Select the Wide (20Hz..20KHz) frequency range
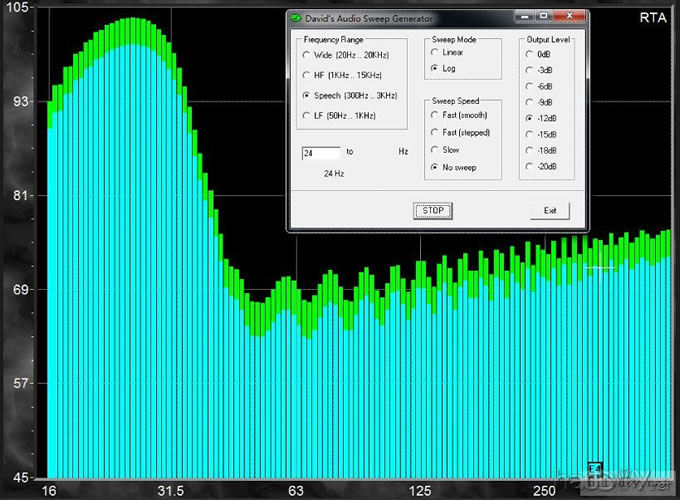 (x=306, y=54)
